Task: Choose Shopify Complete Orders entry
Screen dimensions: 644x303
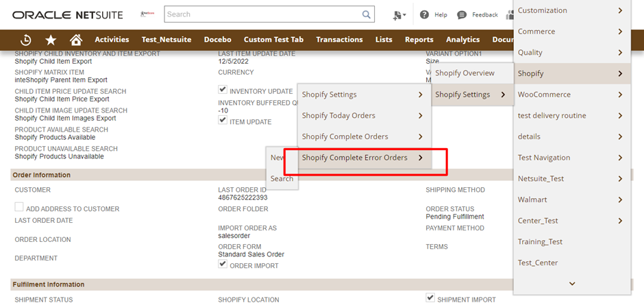Action: tap(364, 136)
